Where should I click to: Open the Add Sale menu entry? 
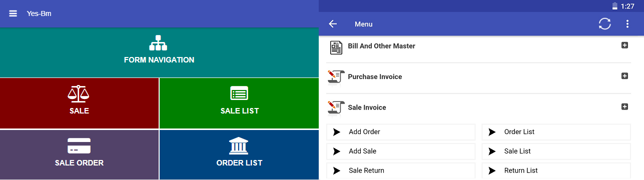point(401,151)
